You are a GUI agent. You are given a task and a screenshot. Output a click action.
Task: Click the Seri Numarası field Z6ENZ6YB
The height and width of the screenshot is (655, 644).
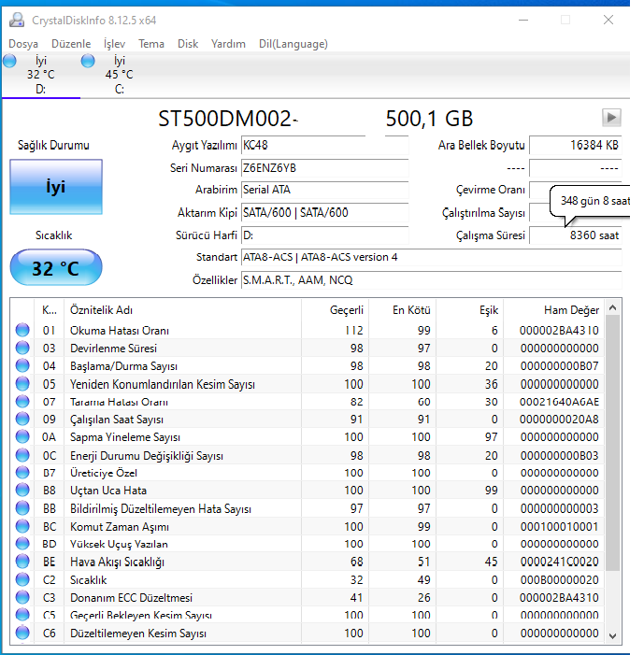(324, 168)
